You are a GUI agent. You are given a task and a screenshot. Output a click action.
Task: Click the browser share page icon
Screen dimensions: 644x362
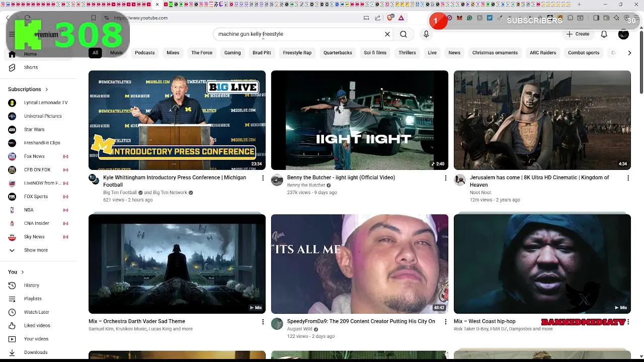(378, 18)
